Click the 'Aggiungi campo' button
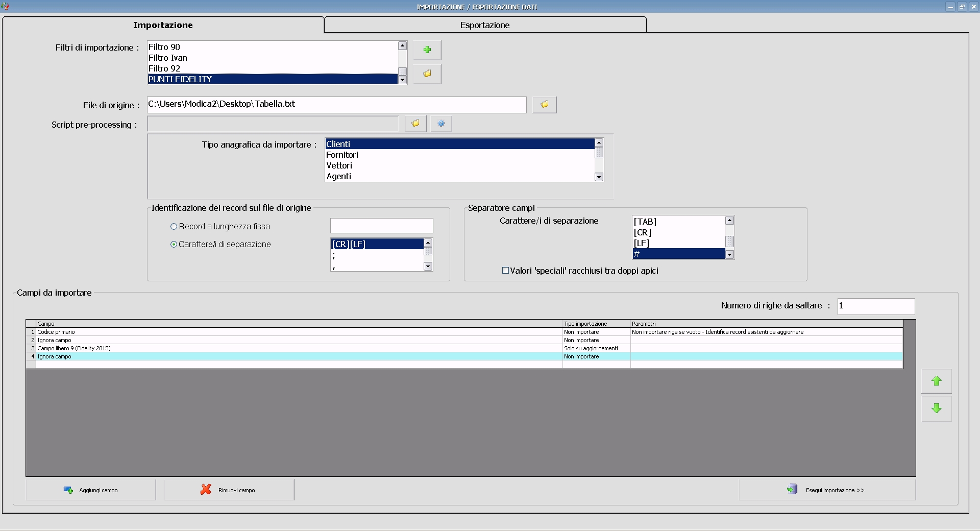Viewport: 980px width, 531px height. (91, 490)
